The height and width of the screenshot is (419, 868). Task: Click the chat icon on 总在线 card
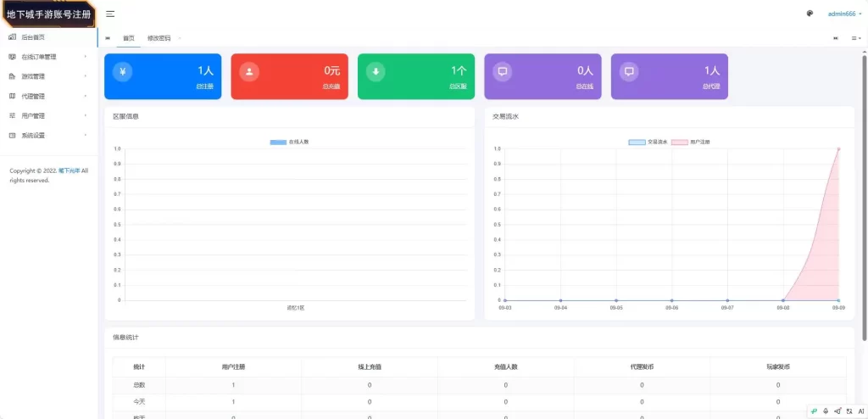(x=503, y=71)
